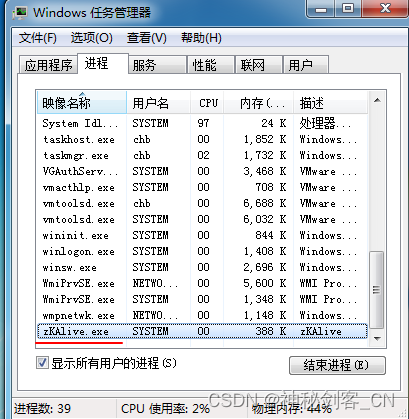
Task: Click the zKAlive description cell
Action: (321, 331)
